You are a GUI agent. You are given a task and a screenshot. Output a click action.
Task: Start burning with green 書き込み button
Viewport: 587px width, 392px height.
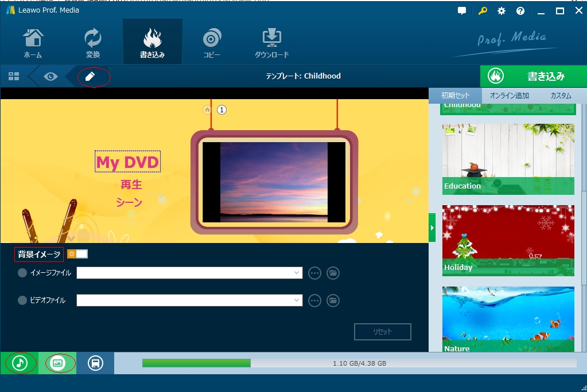[534, 76]
